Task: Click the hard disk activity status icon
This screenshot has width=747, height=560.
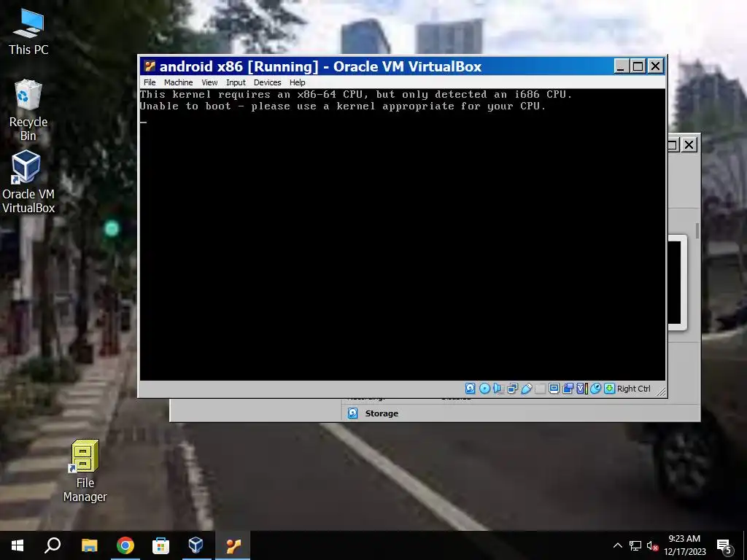Action: pyautogui.click(x=471, y=389)
